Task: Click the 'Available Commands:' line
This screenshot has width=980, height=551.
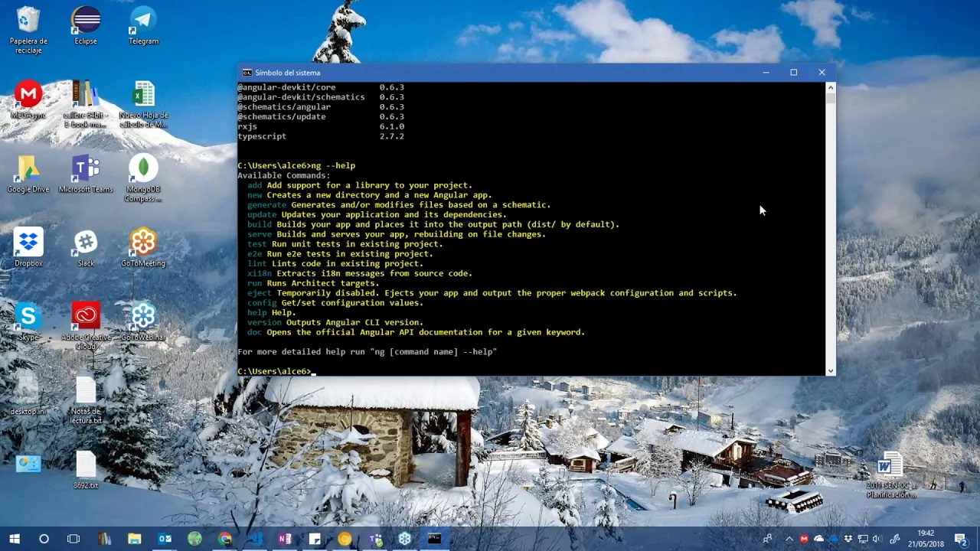Action: tap(284, 175)
